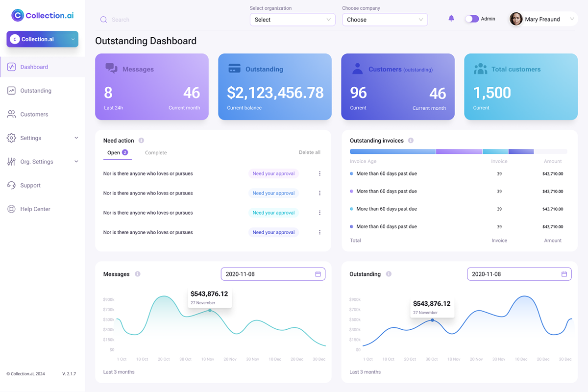Expand Org. Settings sidebar chevron

76,162
